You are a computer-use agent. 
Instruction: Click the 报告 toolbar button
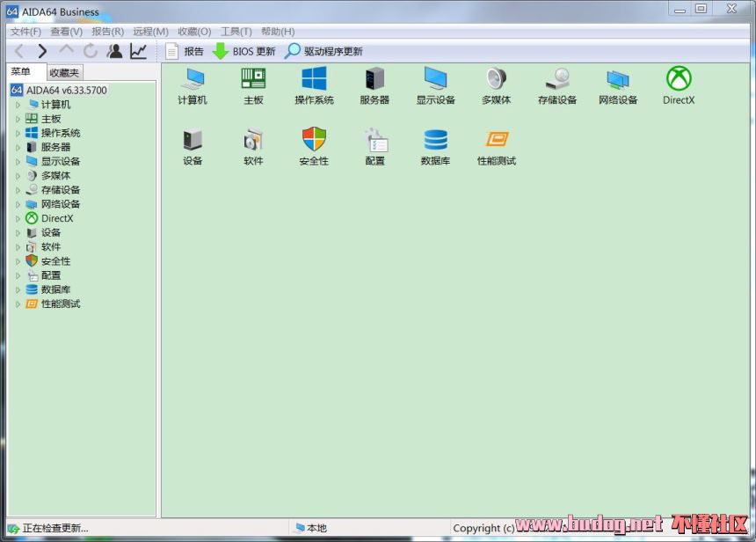185,51
